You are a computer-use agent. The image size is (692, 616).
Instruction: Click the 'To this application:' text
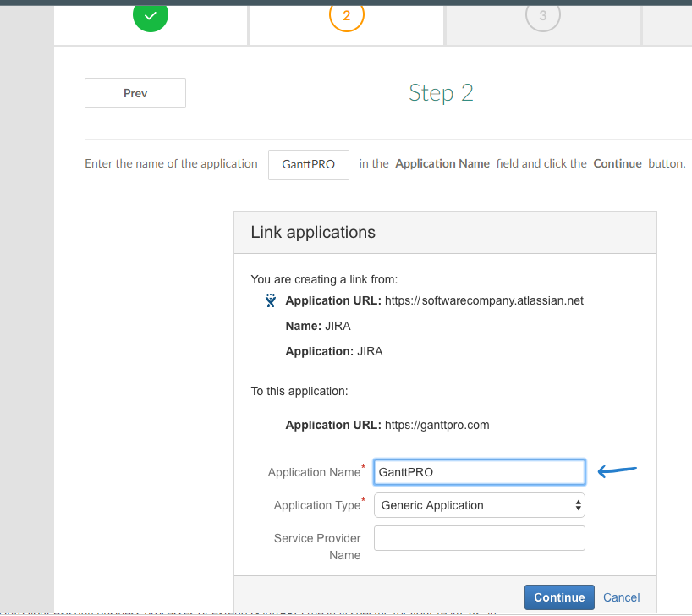click(x=299, y=391)
